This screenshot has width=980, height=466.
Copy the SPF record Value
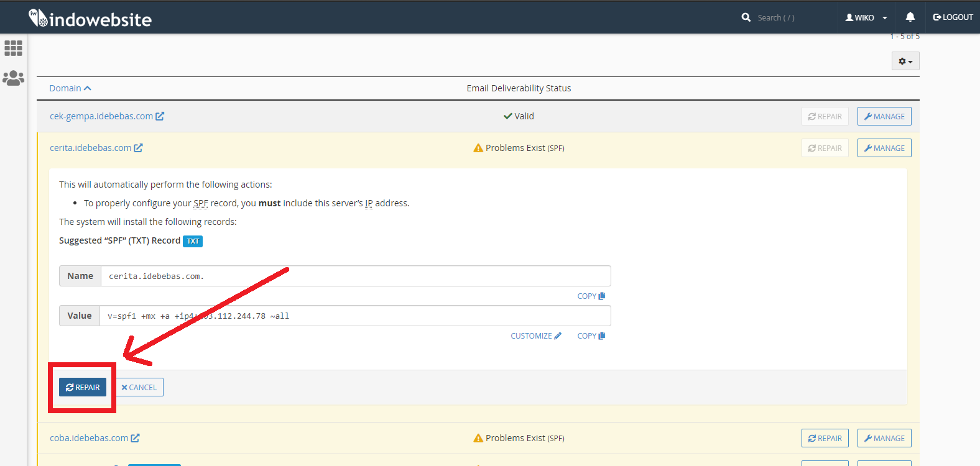591,336
